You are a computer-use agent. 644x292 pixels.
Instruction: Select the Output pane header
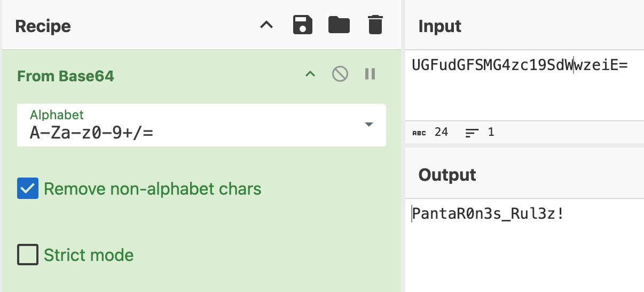(447, 175)
